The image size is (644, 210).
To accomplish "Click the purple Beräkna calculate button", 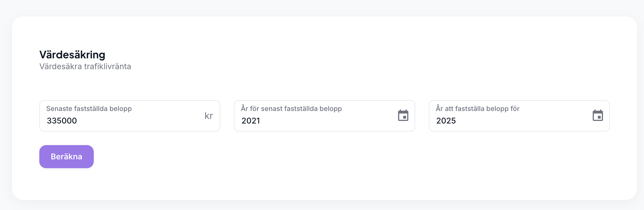I will (66, 157).
